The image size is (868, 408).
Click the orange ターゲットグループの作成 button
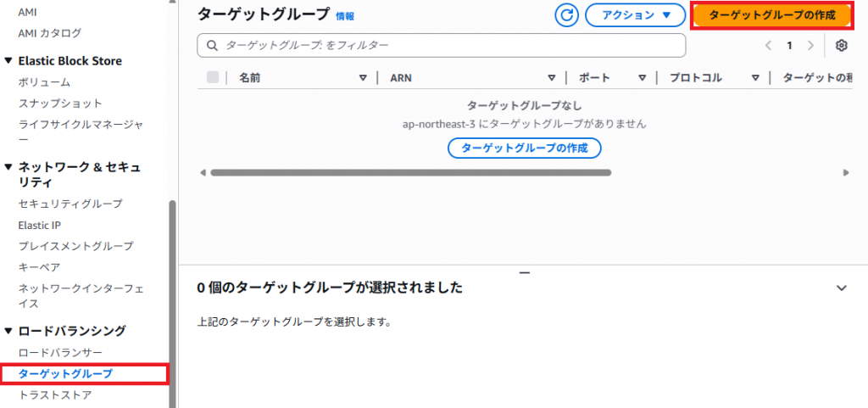coord(771,16)
